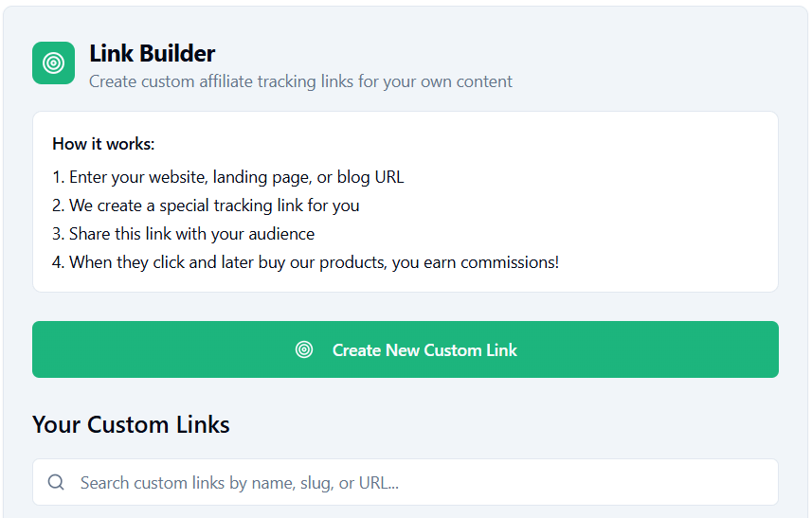Click the magnifying glass search icon
812x518 pixels.
(56, 482)
